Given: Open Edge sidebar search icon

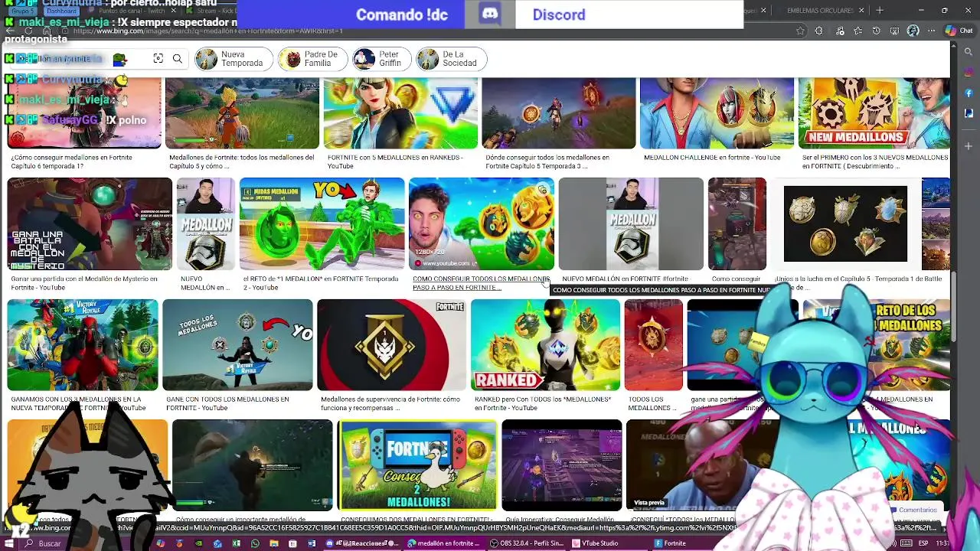Looking at the screenshot, I should (x=969, y=52).
